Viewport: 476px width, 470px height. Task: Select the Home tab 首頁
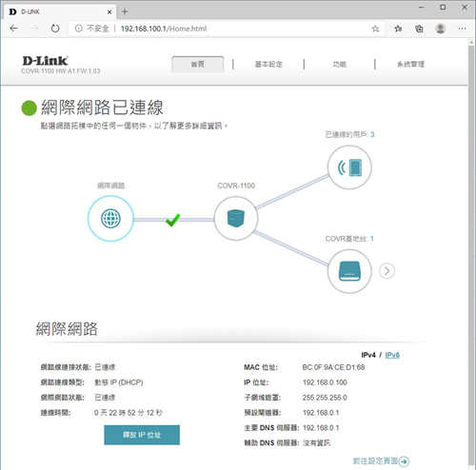(198, 65)
